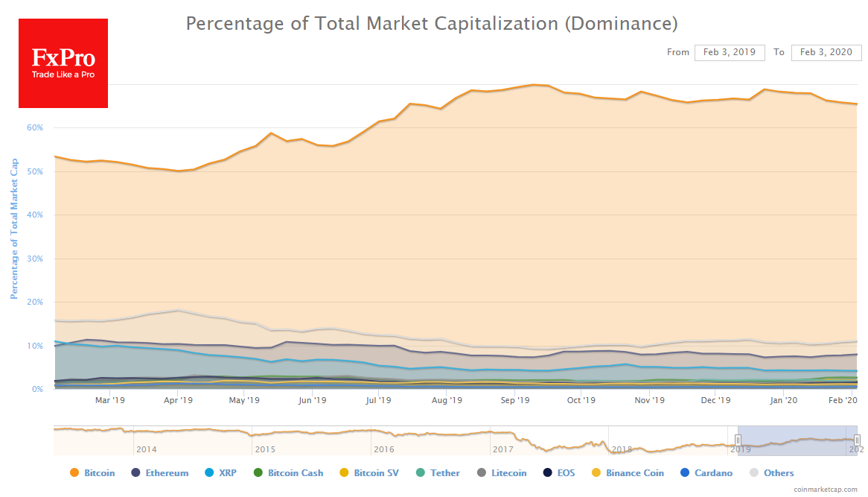Image resolution: width=868 pixels, height=497 pixels.
Task: Open the coinmarketcap.com credit link
Action: click(826, 489)
